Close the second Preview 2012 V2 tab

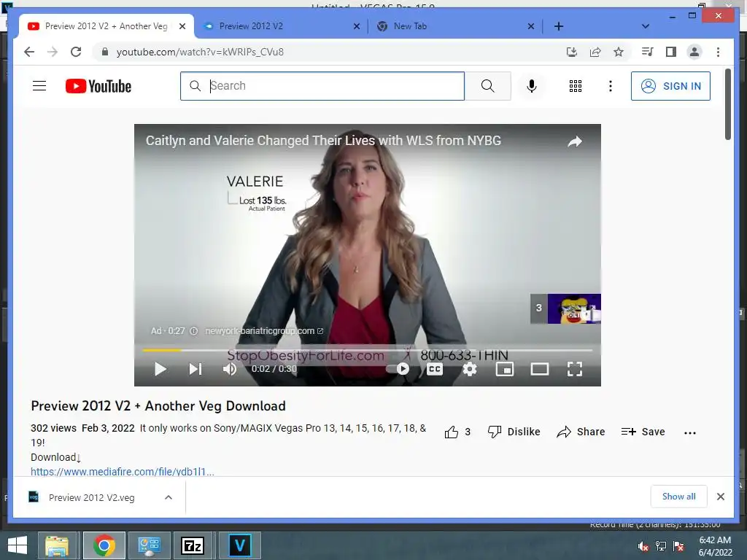pyautogui.click(x=356, y=27)
